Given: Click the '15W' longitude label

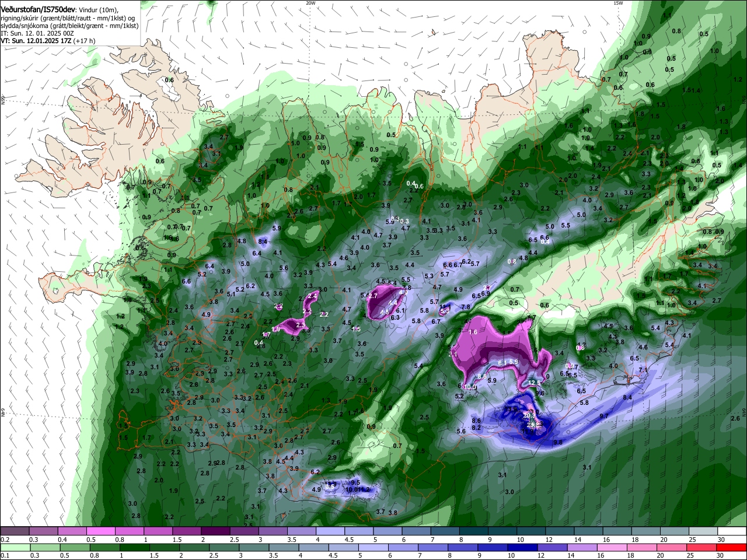Looking at the screenshot, I should [x=618, y=3].
